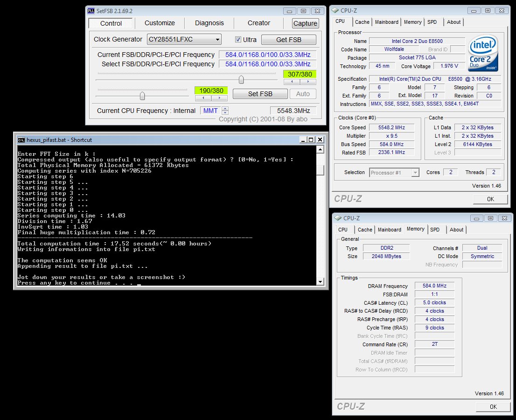Switch to SetFSB Customize tab
The height and width of the screenshot is (420, 516).
[x=160, y=23]
